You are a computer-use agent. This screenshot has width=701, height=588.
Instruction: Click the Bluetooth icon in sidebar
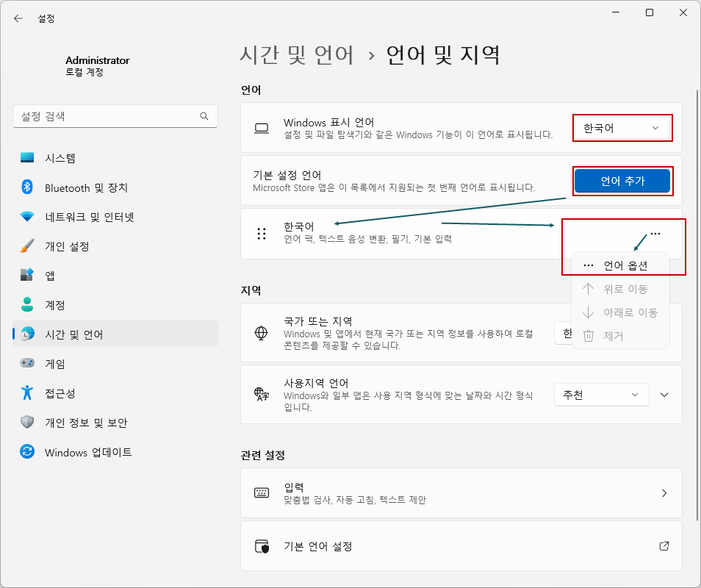point(27,187)
